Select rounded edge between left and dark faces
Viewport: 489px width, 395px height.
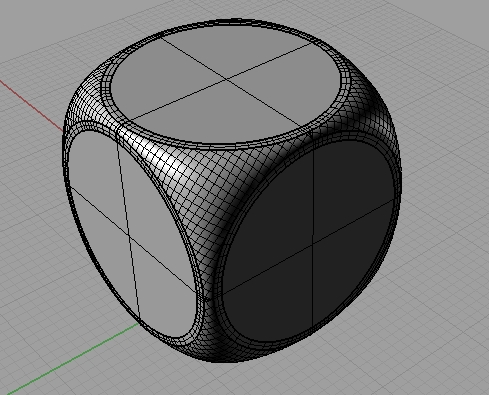(208, 253)
